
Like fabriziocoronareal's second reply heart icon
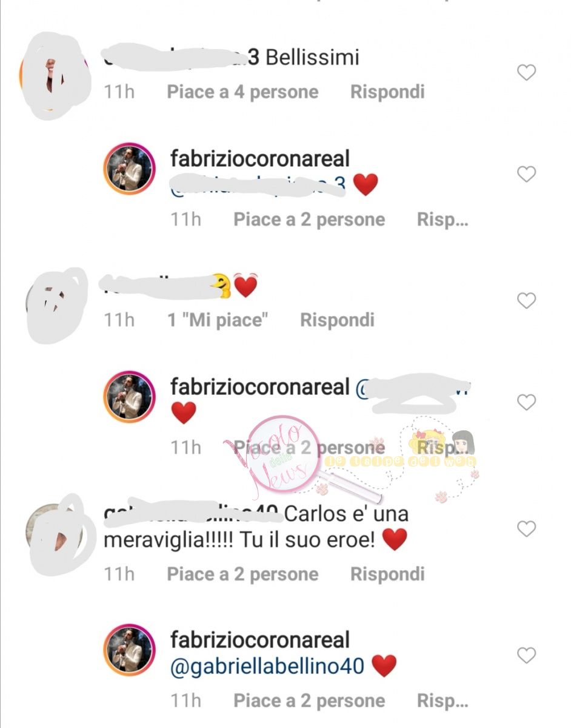point(526,402)
